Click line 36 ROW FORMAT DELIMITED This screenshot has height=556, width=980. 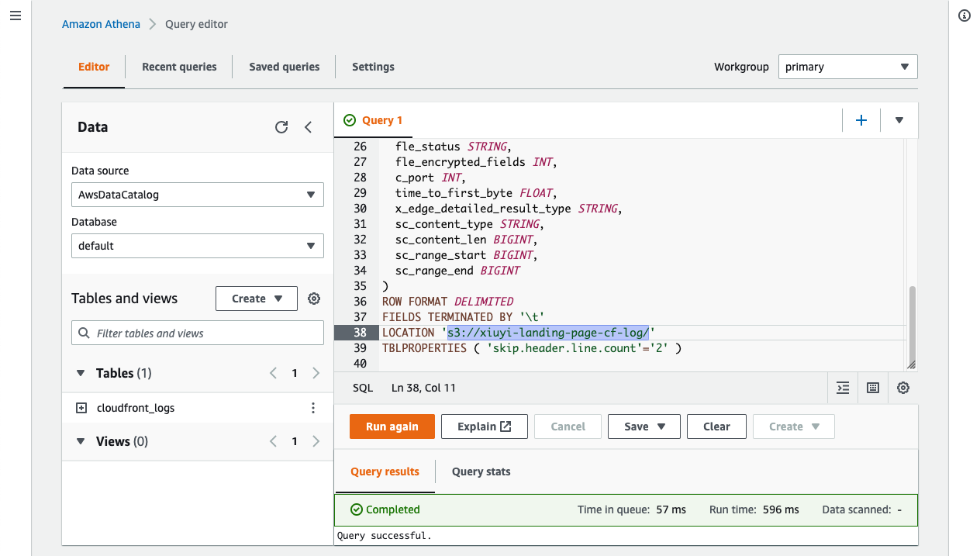tap(447, 302)
